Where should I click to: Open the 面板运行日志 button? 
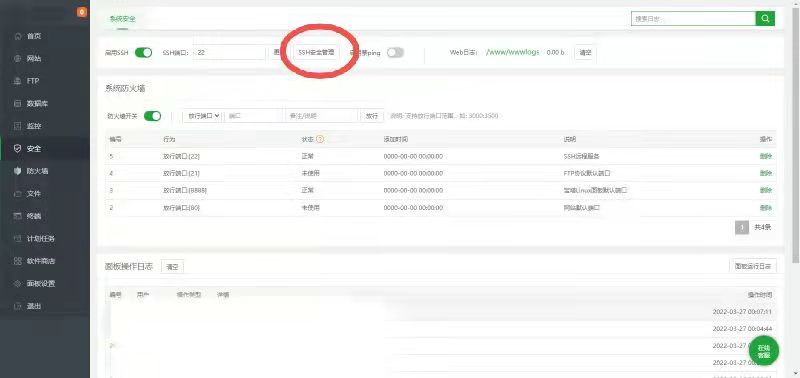tap(753, 266)
